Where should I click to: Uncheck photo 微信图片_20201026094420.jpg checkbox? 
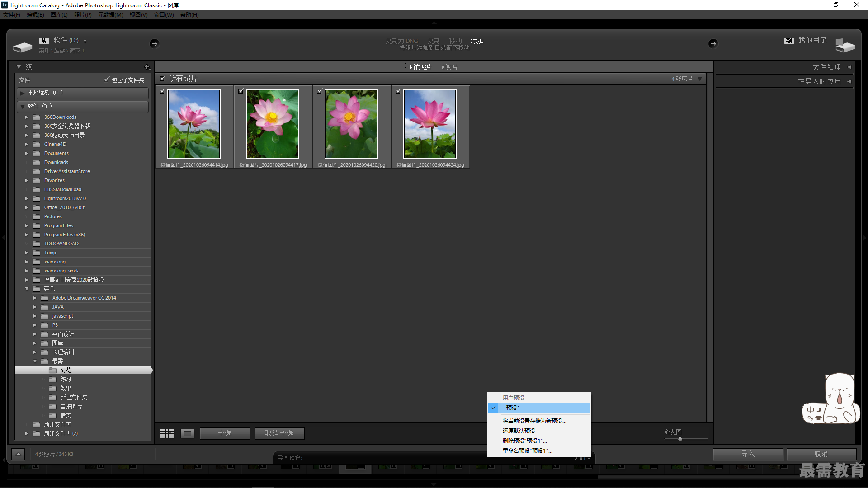click(x=320, y=91)
